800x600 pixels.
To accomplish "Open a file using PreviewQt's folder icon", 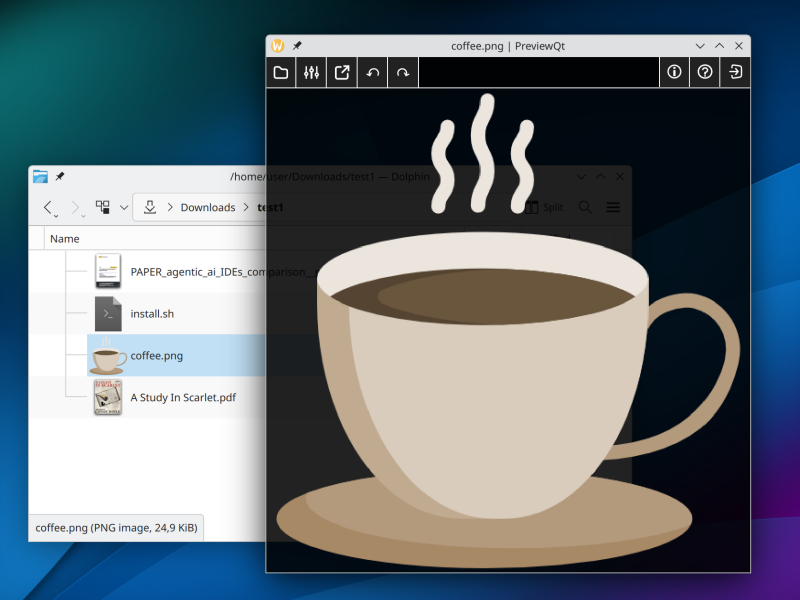I will [x=280, y=72].
